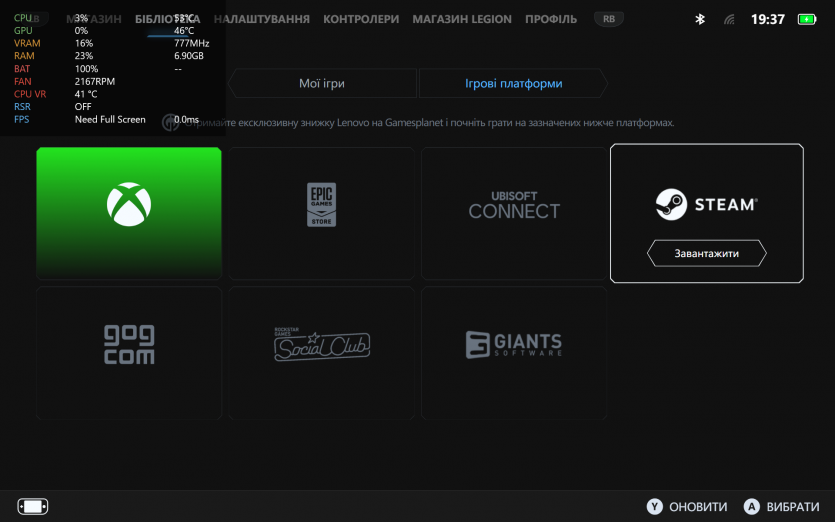This screenshot has height=522, width=835.
Task: Click the Steam logo
Action: coord(706,205)
